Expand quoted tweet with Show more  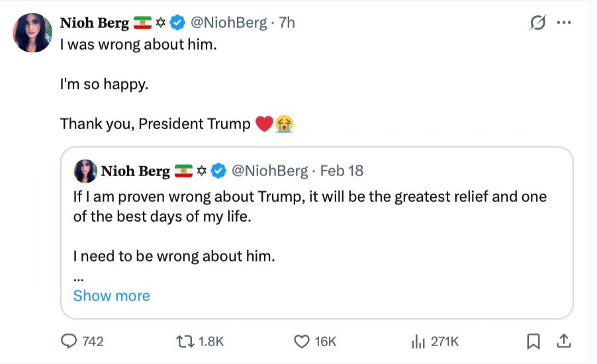111,296
